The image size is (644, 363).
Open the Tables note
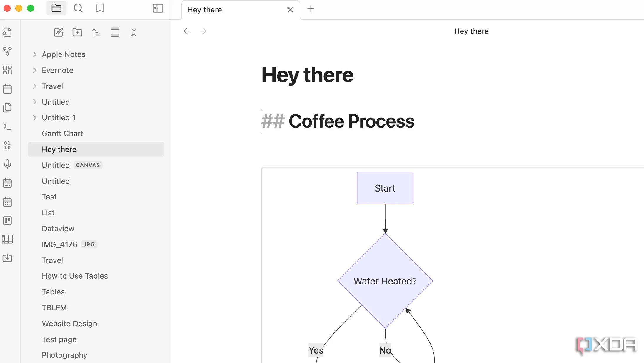96,292
